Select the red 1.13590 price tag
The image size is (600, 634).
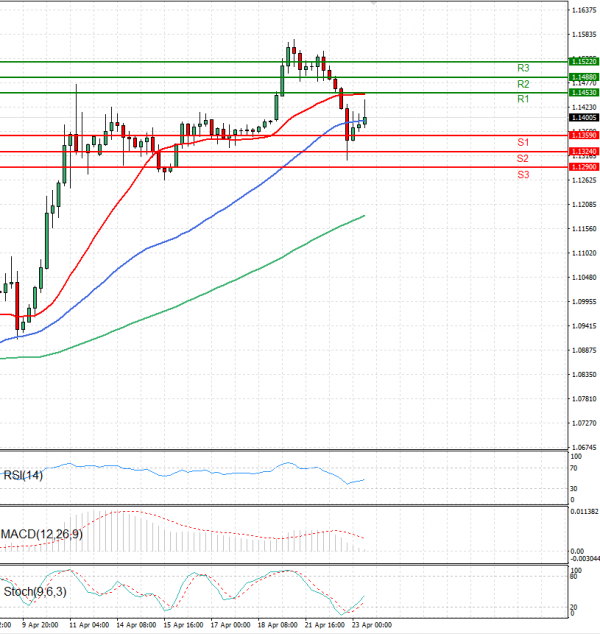(x=584, y=135)
